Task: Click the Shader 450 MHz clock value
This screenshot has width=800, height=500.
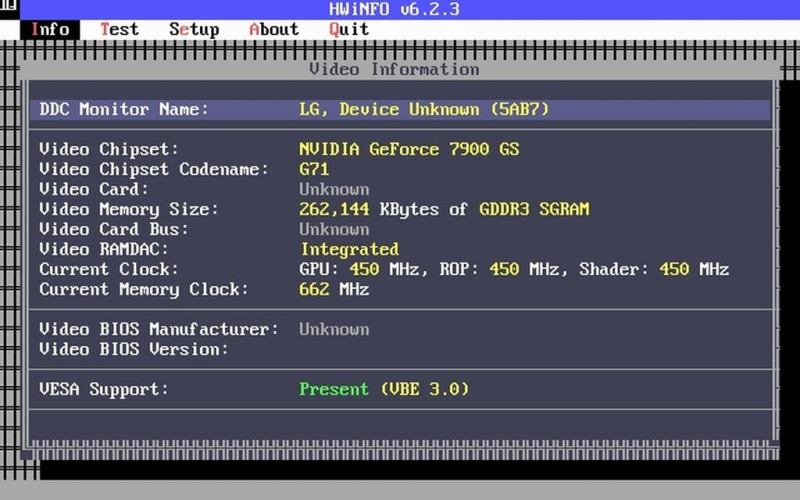Action: tap(654, 269)
